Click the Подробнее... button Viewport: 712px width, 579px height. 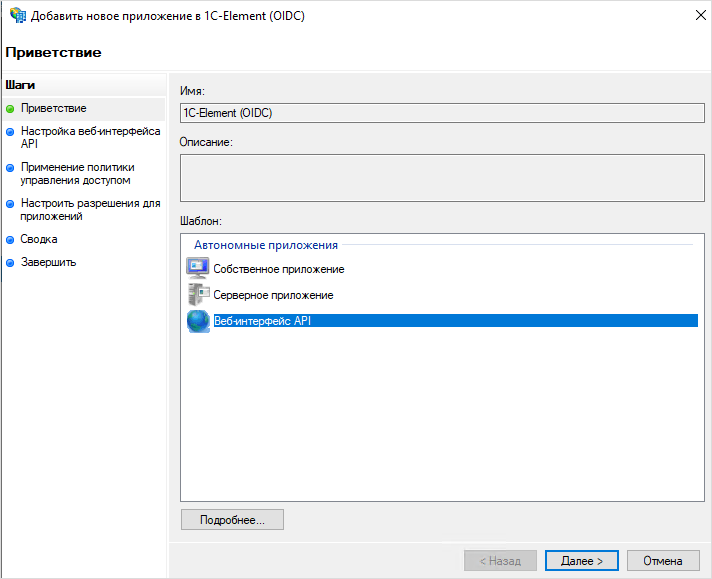tap(232, 520)
